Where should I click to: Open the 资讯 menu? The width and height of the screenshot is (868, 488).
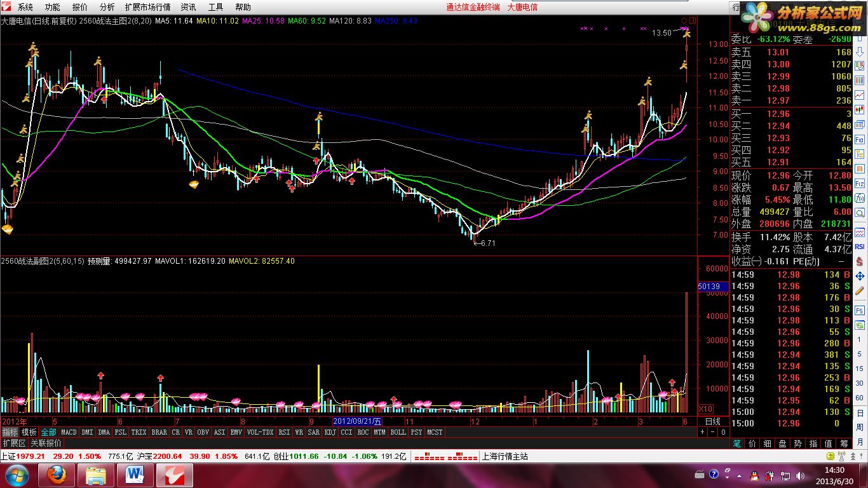pyautogui.click(x=188, y=7)
